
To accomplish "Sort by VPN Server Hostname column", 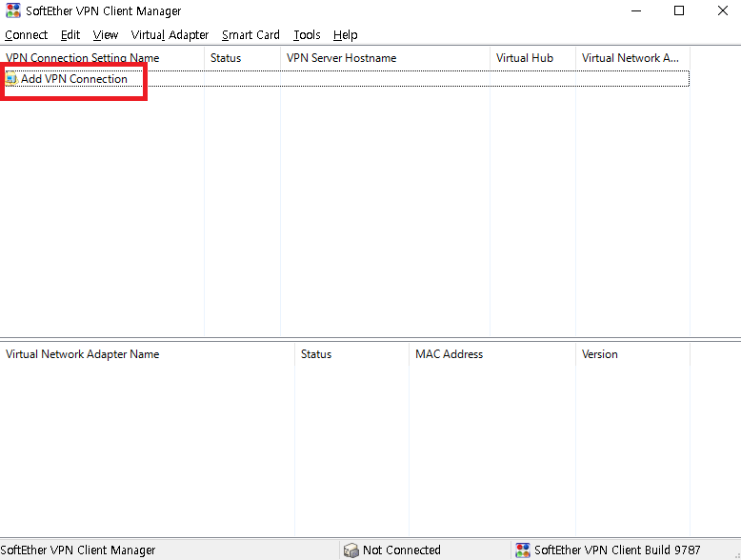I will (385, 58).
